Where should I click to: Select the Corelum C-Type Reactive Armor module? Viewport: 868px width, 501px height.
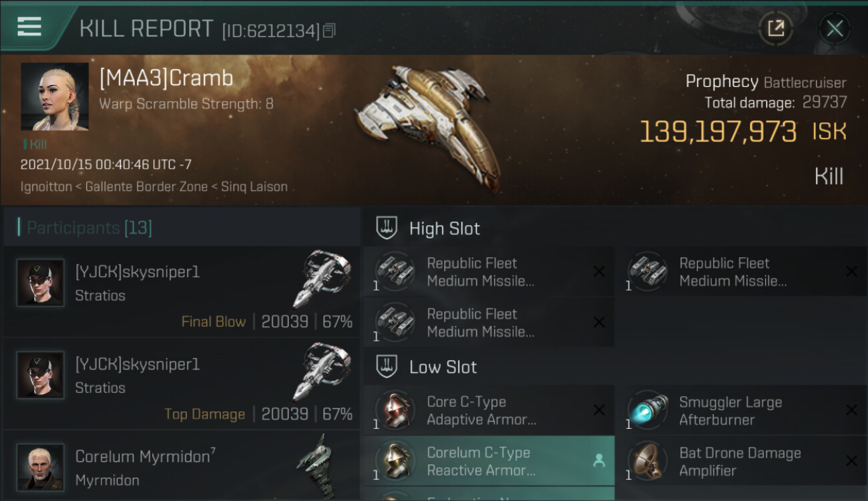point(481,461)
